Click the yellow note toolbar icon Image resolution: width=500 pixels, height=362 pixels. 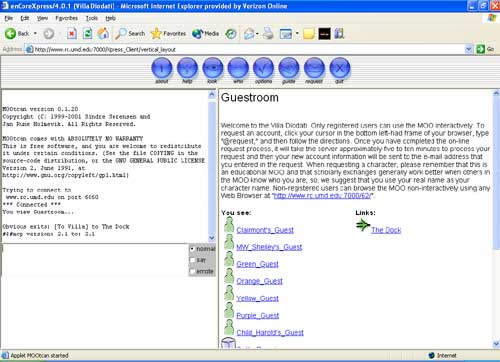pyautogui.click(x=309, y=34)
